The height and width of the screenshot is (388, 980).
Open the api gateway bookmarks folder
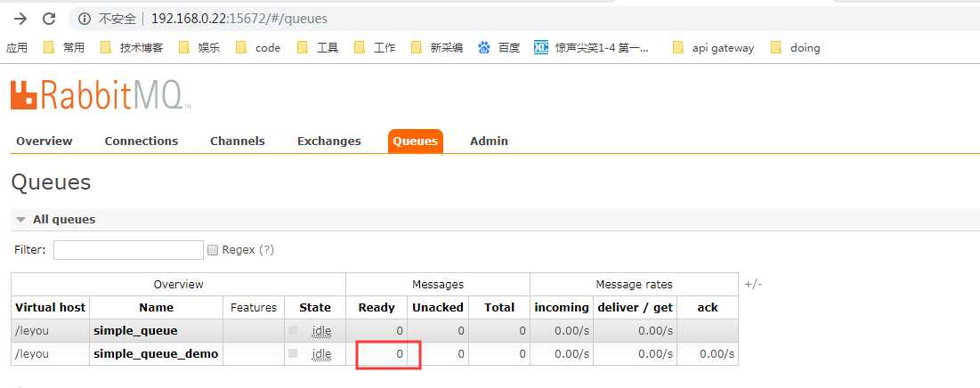tap(713, 47)
